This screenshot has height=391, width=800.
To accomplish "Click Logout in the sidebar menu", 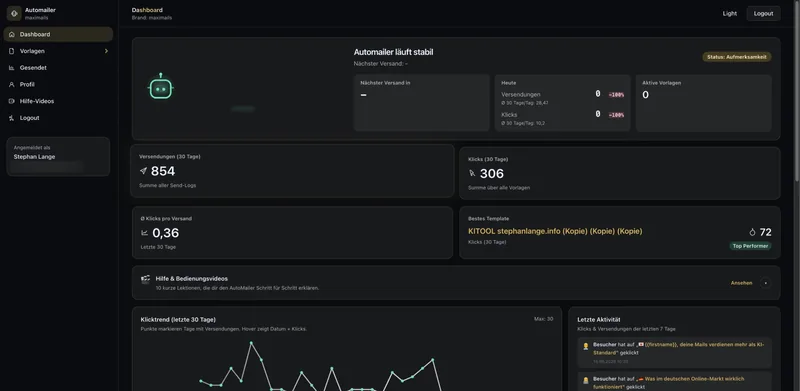I will pyautogui.click(x=58, y=118).
